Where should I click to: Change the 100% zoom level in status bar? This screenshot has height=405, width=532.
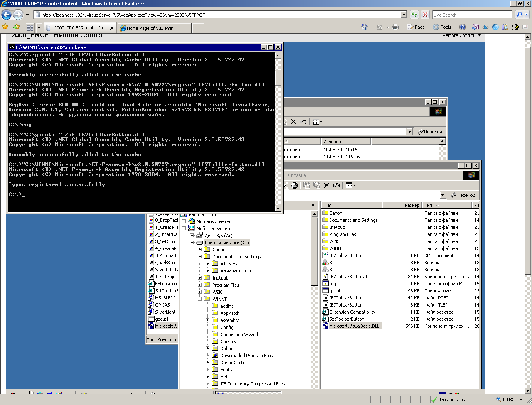(x=510, y=400)
